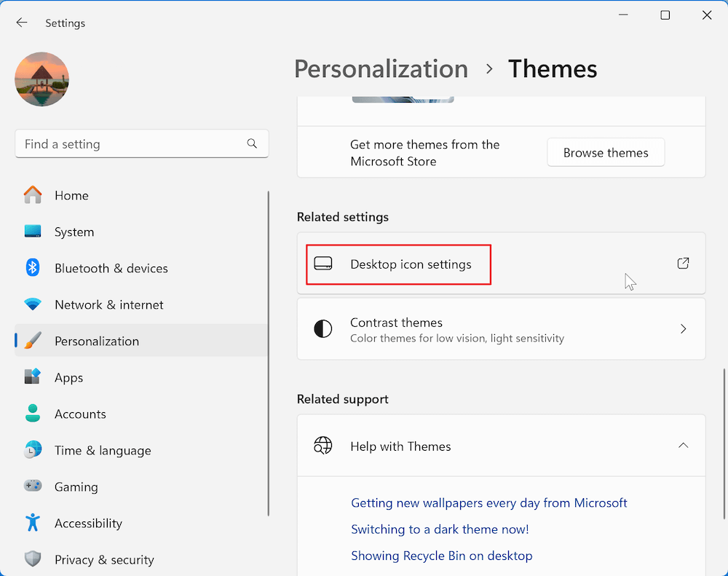728x576 pixels.
Task: Collapse the Help with Themes section
Action: click(683, 446)
